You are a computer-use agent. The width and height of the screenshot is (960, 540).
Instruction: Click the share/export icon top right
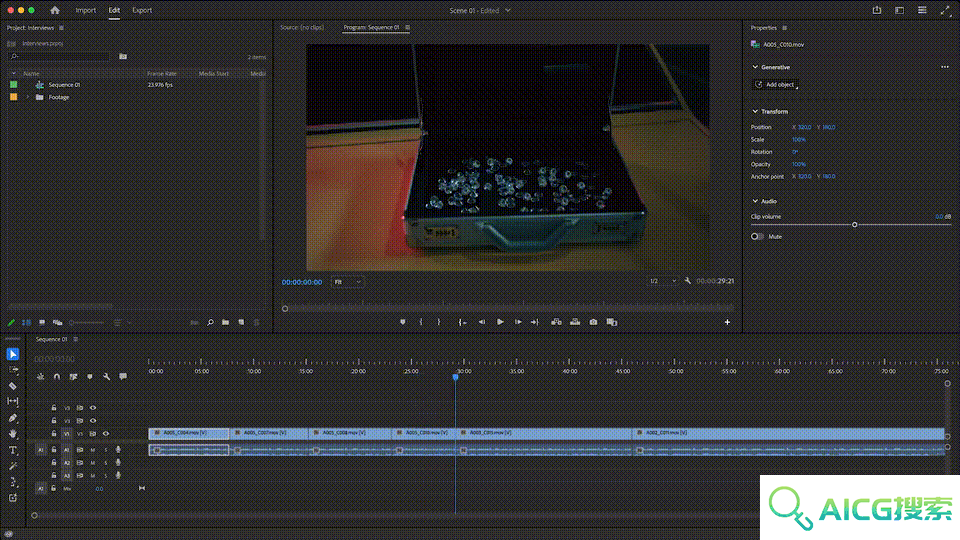coord(877,10)
